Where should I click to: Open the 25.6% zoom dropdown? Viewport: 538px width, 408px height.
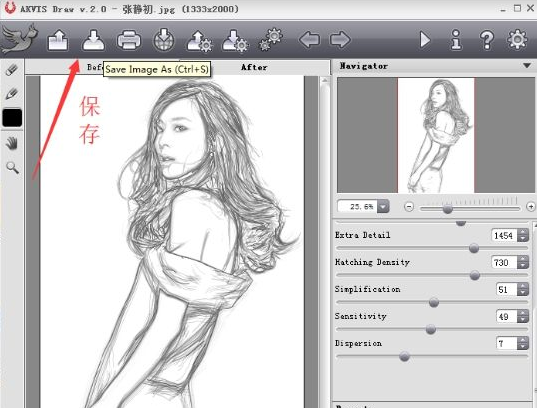pyautogui.click(x=383, y=207)
